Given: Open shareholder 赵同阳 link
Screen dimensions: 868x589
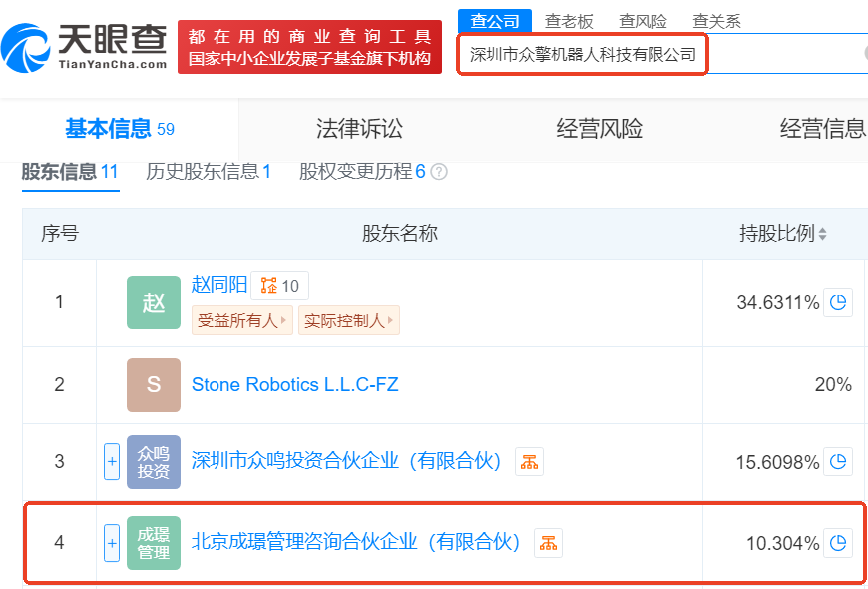Looking at the screenshot, I should pyautogui.click(x=219, y=286).
